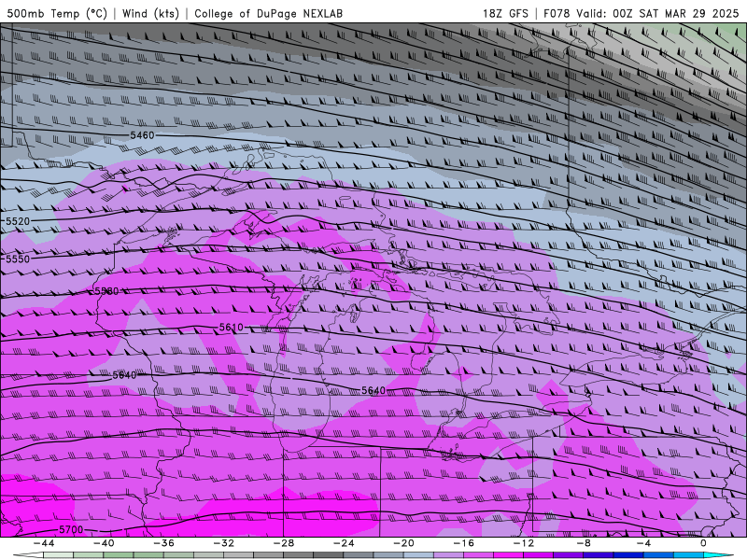Screen dimensions: 747x560
Task: Click the "500mb Temp (°C)" title text
Action: (x=57, y=13)
